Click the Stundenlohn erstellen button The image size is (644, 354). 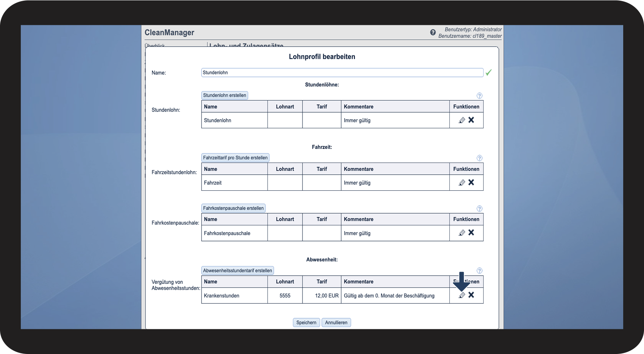click(x=225, y=96)
